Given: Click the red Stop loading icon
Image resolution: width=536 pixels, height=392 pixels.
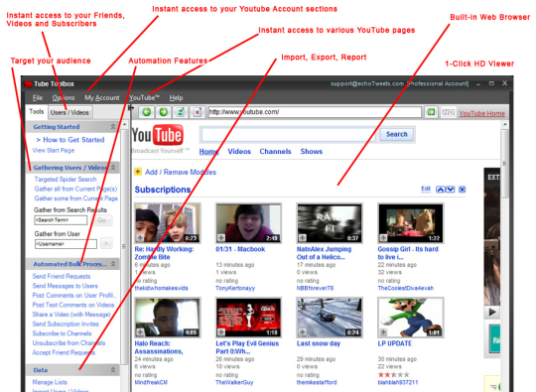Looking at the screenshot, I should [198, 112].
